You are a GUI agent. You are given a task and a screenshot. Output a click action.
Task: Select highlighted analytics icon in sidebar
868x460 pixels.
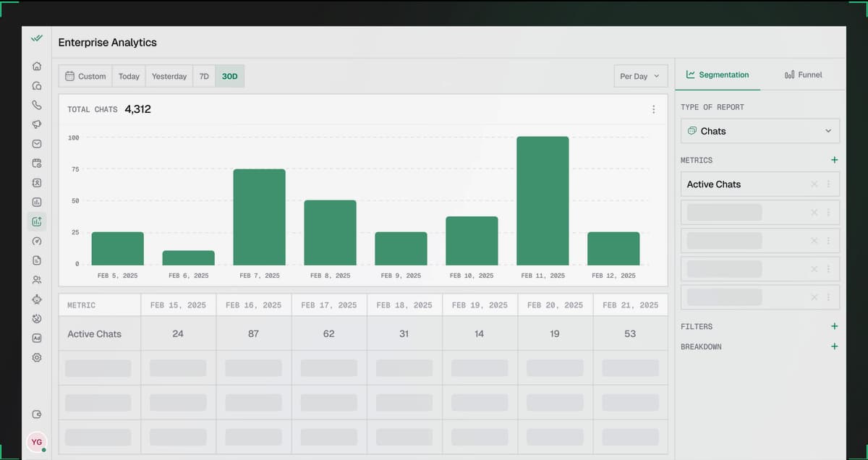[x=37, y=221]
